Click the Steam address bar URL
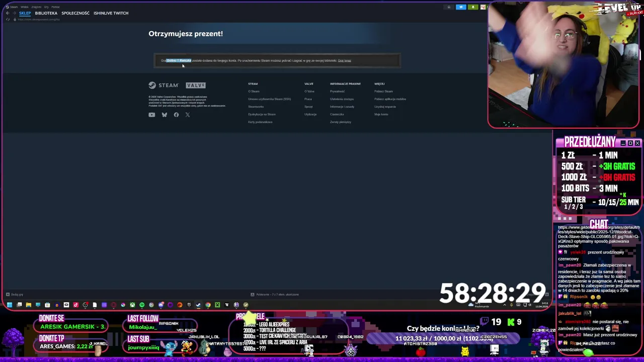The image size is (644, 362). (x=39, y=20)
